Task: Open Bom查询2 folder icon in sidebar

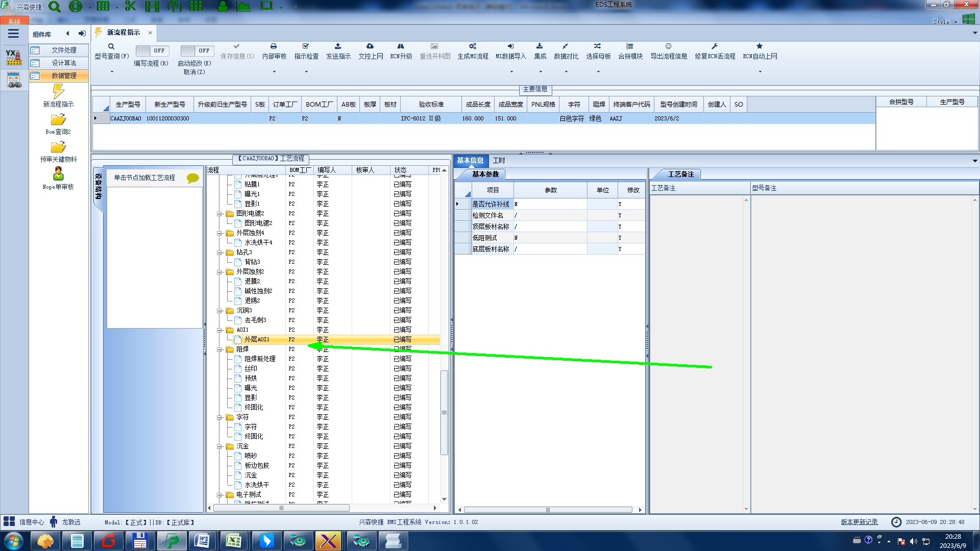Action: click(58, 120)
